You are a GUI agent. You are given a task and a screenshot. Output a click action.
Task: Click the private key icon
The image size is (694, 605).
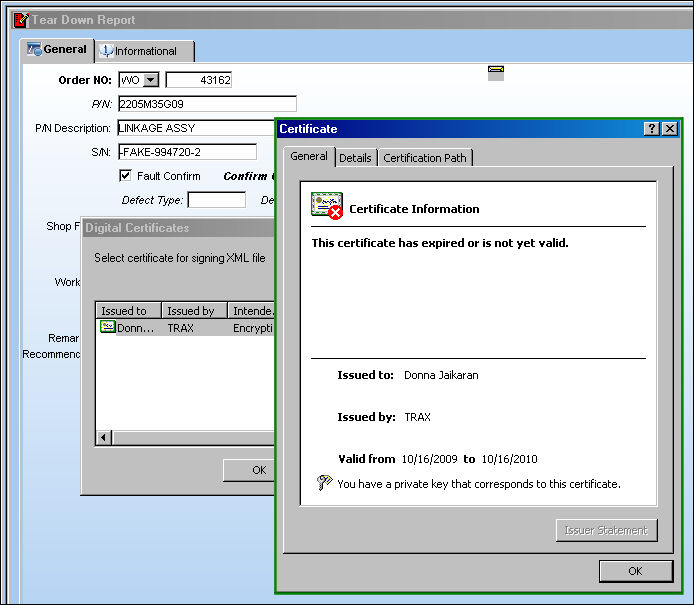coord(324,482)
